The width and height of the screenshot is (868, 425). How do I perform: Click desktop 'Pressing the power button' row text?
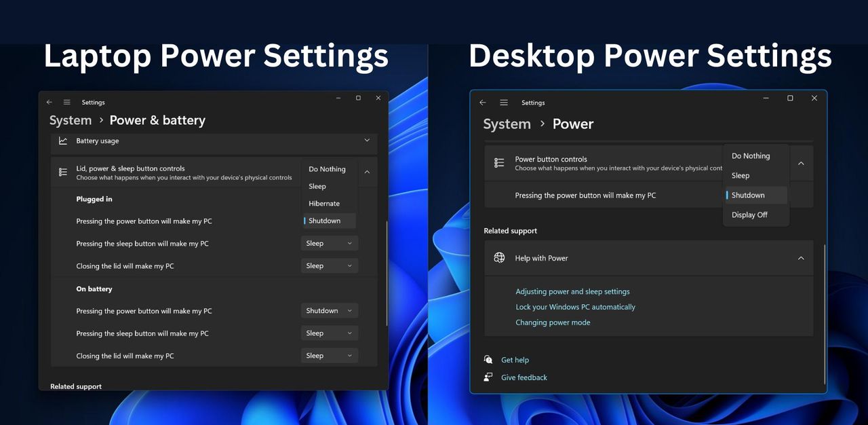click(585, 196)
